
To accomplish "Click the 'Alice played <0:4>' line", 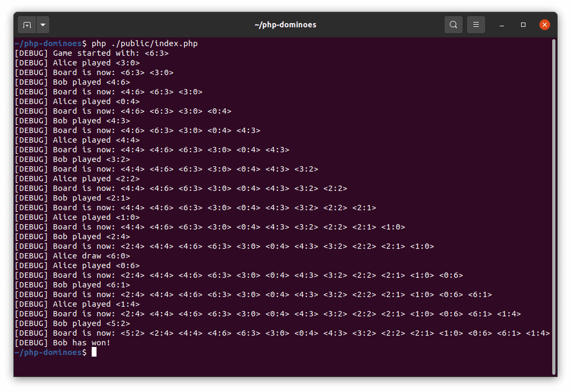I will click(77, 101).
